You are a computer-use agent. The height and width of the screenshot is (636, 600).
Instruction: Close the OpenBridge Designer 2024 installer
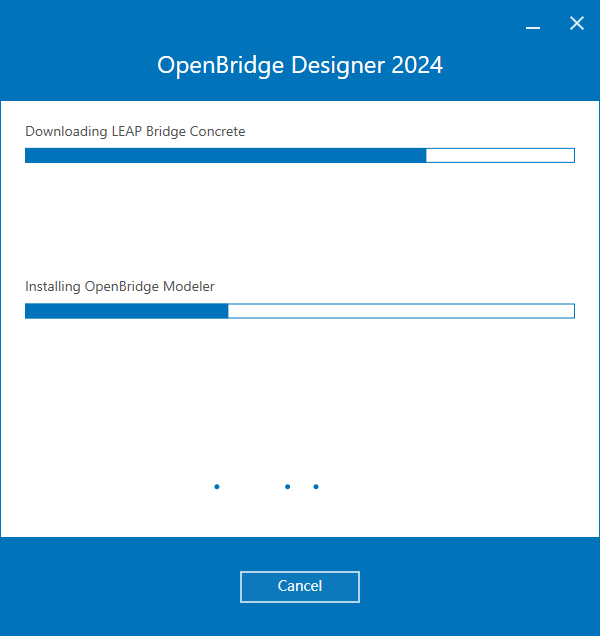click(x=576, y=24)
